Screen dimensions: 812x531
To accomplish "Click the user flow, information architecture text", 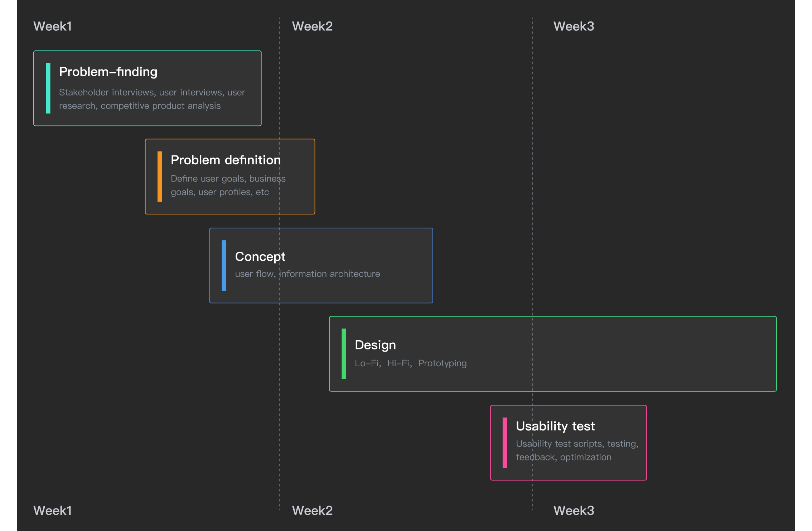I will (308, 274).
